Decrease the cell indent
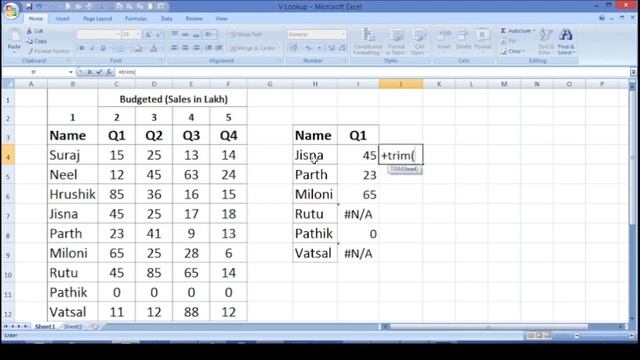 tap(209, 48)
